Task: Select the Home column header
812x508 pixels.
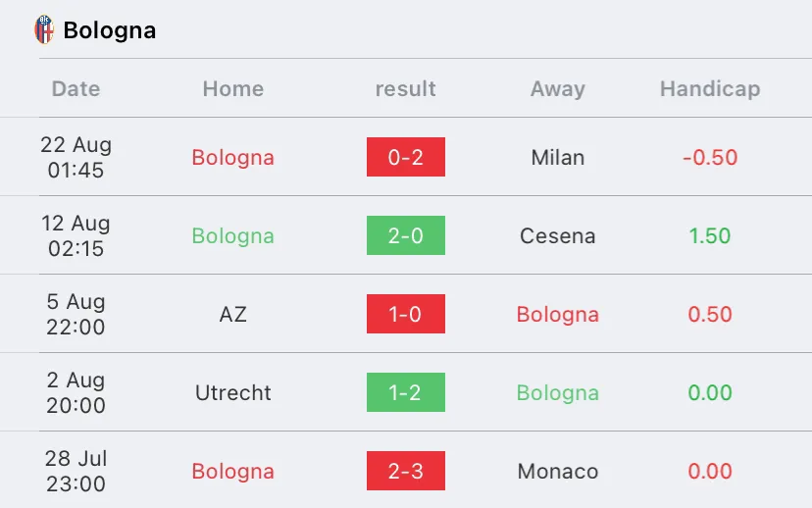Action: [233, 88]
